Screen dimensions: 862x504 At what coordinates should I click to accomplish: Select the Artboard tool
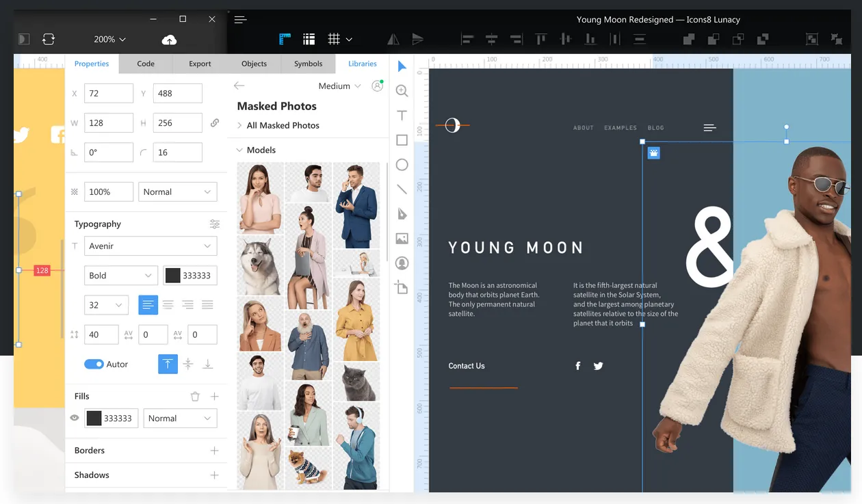coord(402,288)
